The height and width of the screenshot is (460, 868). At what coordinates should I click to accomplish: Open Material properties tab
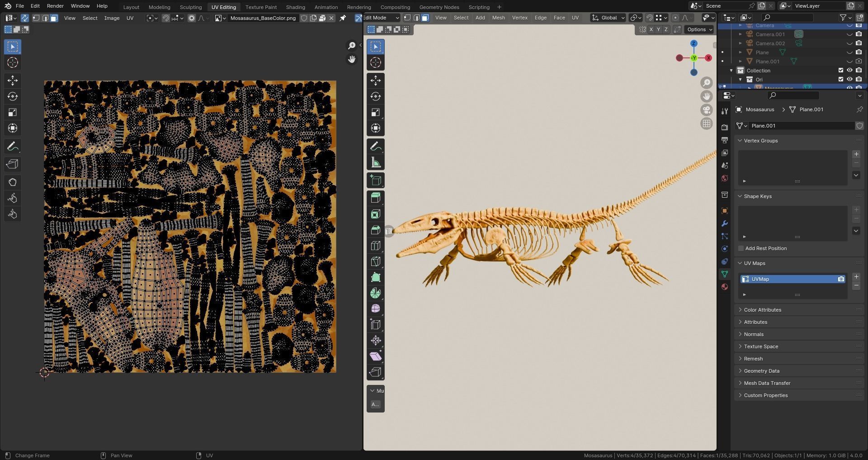coord(725,287)
